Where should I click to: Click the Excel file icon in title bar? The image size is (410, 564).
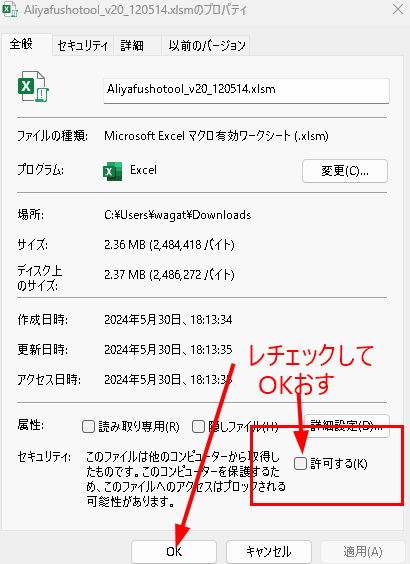click(10, 9)
